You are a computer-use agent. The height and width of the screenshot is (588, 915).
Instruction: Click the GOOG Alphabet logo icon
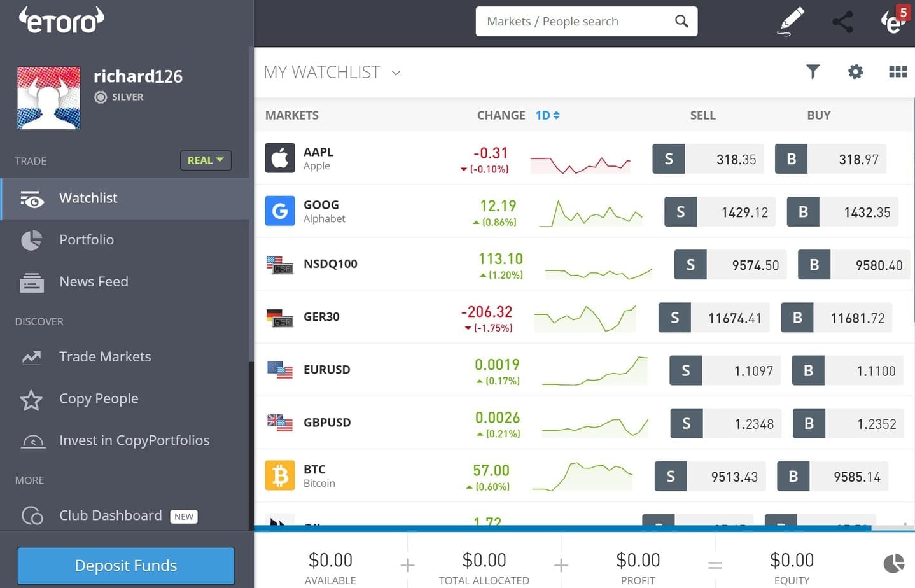280,211
